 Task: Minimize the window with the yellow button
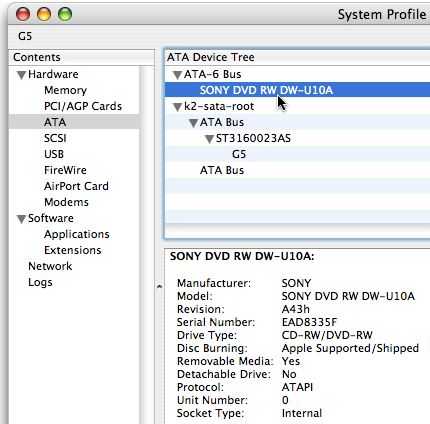pyautogui.click(x=44, y=14)
